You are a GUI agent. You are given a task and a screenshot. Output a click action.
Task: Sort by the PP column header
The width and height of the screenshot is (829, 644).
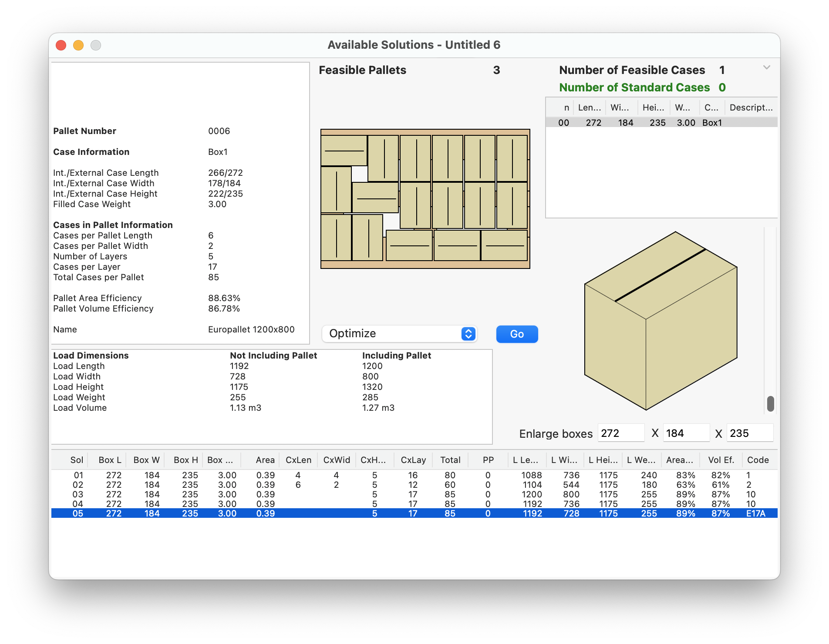click(x=488, y=460)
